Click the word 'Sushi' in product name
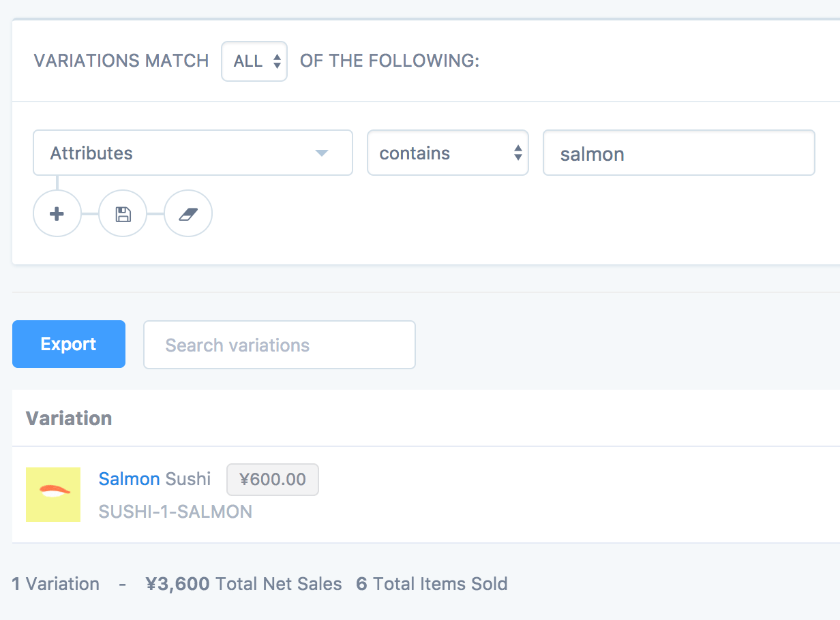The image size is (840, 620). (x=188, y=479)
